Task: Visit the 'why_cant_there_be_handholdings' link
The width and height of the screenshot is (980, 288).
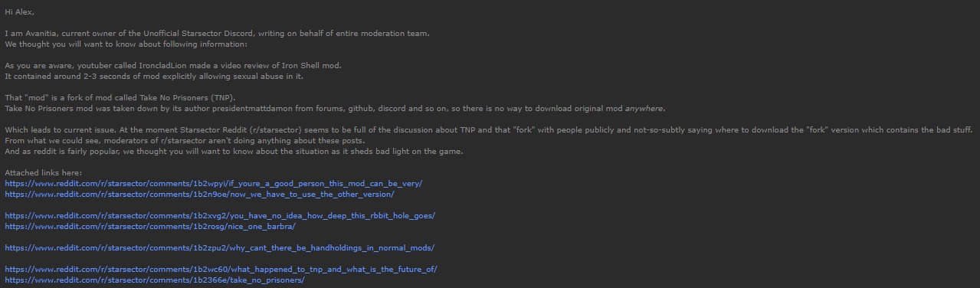Action: pyautogui.click(x=220, y=248)
